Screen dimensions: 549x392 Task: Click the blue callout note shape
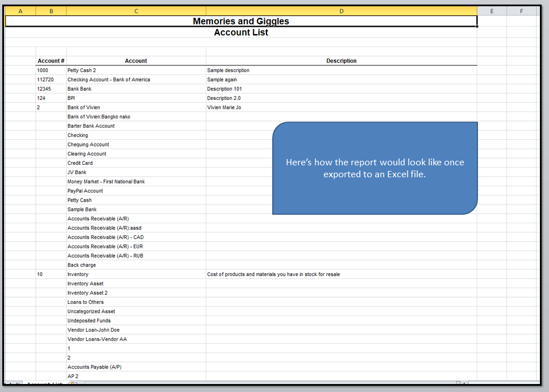[x=375, y=168]
